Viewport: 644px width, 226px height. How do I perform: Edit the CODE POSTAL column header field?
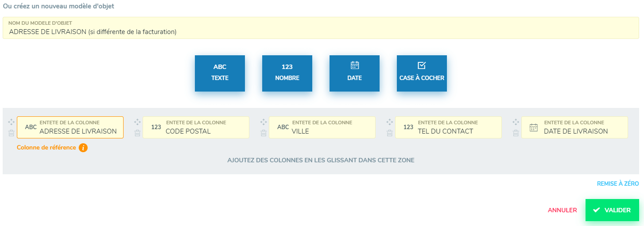[x=196, y=127]
